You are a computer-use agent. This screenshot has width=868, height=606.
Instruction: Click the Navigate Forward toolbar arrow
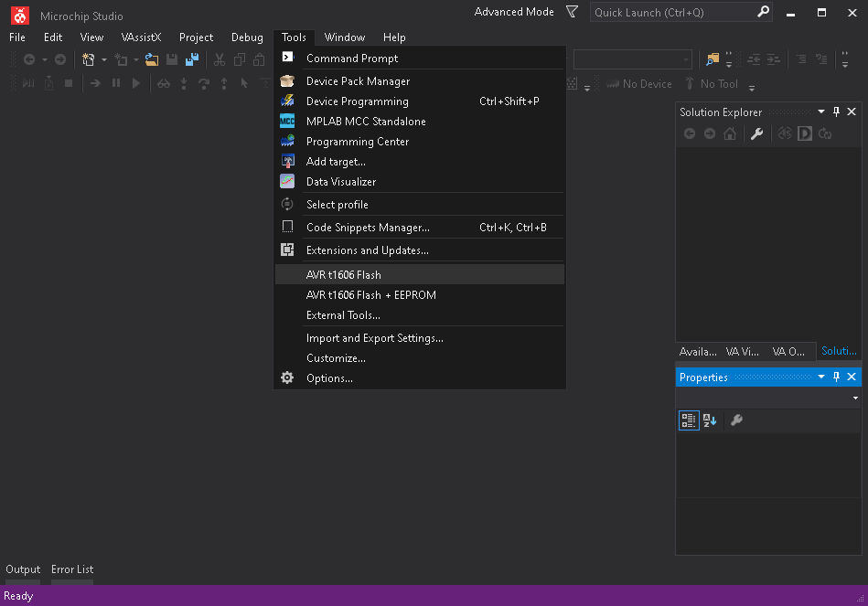pos(60,59)
